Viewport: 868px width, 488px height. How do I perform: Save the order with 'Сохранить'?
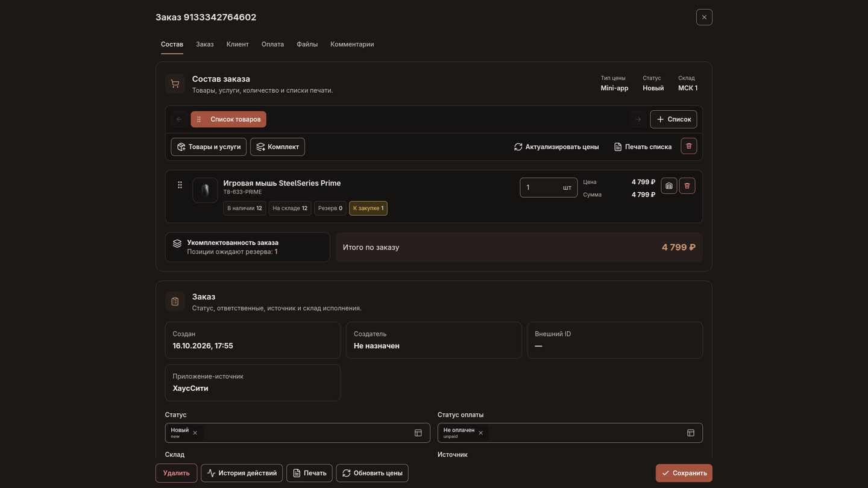[x=684, y=473]
